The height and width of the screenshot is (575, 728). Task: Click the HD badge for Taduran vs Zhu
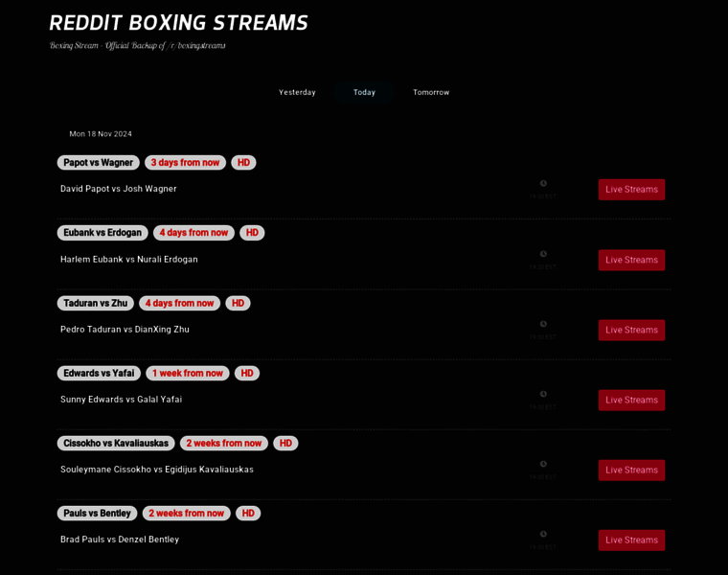coord(238,303)
